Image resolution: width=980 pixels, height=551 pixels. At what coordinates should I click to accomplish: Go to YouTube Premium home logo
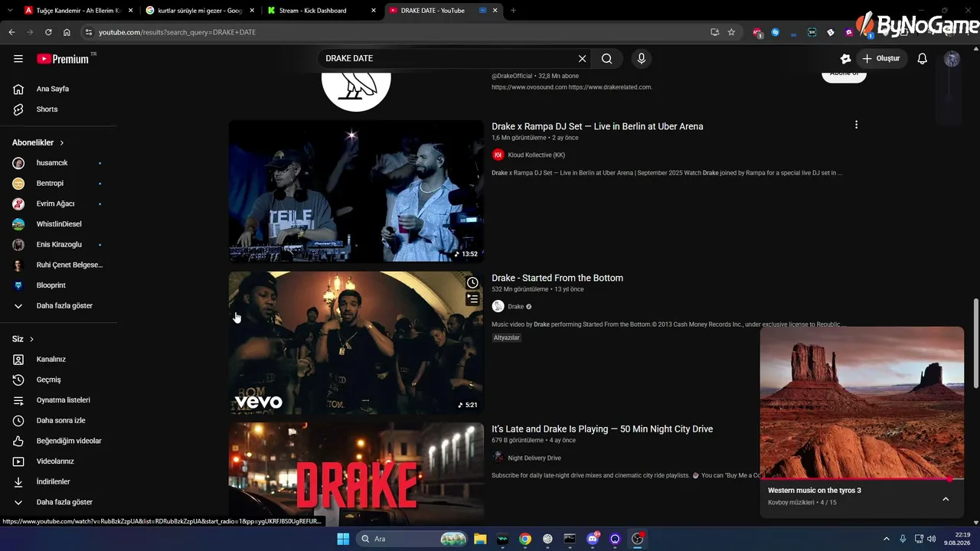click(x=63, y=59)
